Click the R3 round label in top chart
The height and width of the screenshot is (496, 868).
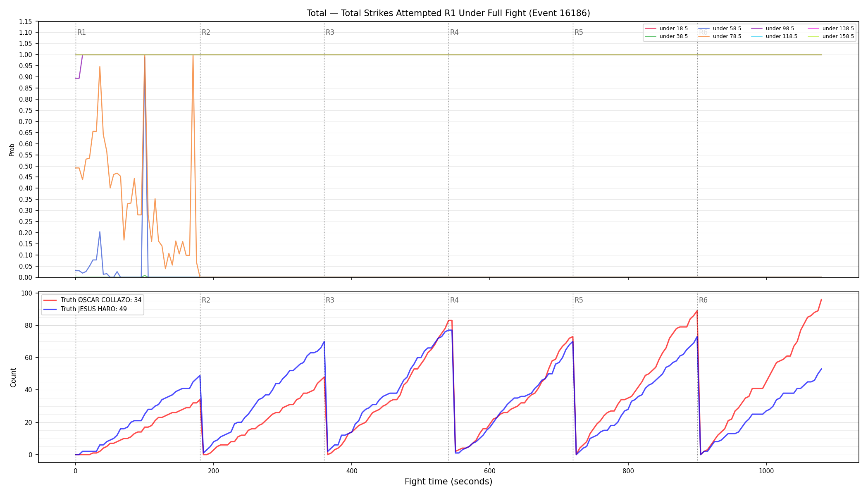click(330, 32)
